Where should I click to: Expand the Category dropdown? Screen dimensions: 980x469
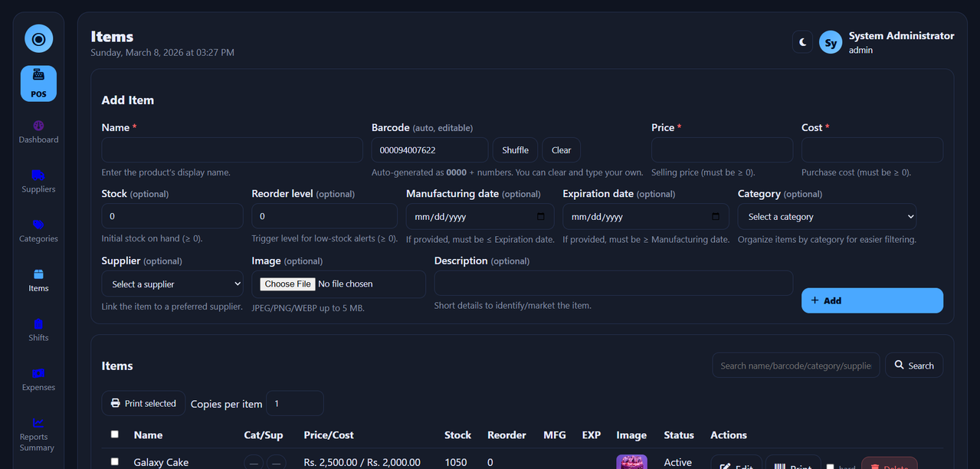[x=827, y=217]
